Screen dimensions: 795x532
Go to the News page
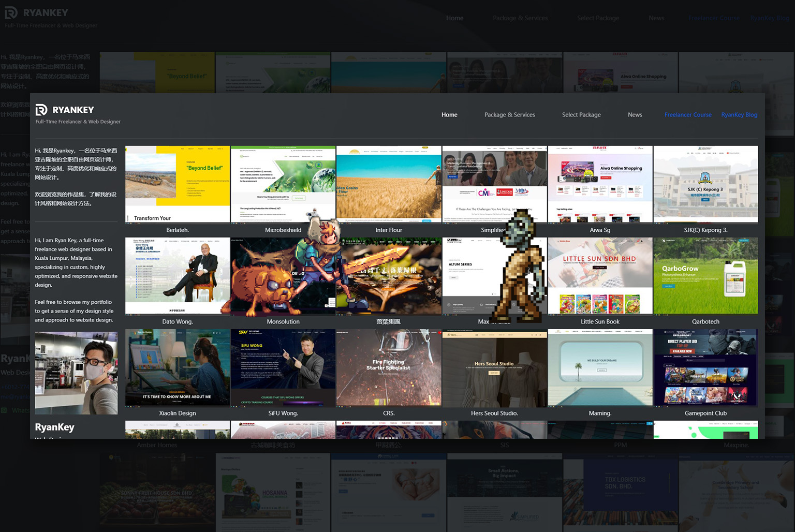pyautogui.click(x=635, y=115)
